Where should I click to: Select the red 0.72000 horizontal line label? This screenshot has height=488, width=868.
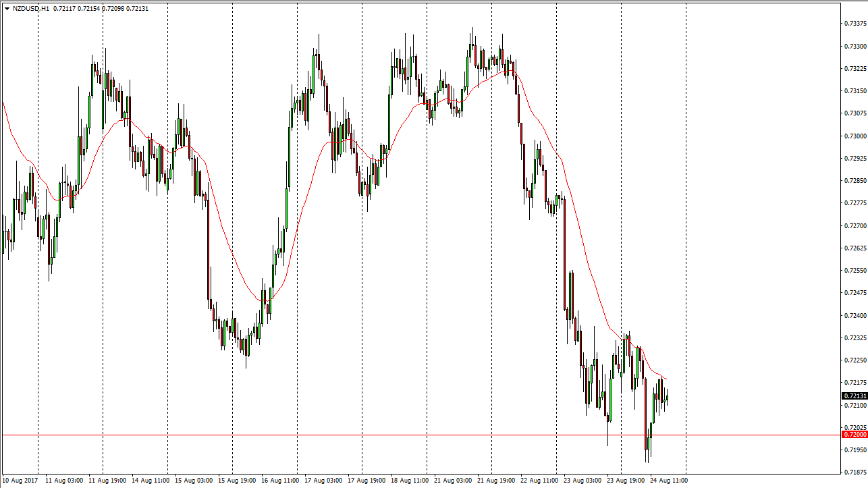[x=854, y=435]
